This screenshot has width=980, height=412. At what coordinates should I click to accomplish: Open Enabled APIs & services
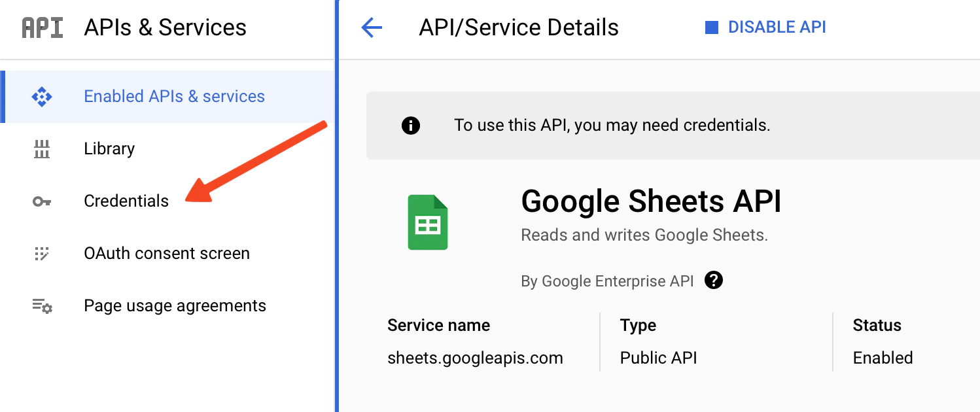(x=167, y=97)
